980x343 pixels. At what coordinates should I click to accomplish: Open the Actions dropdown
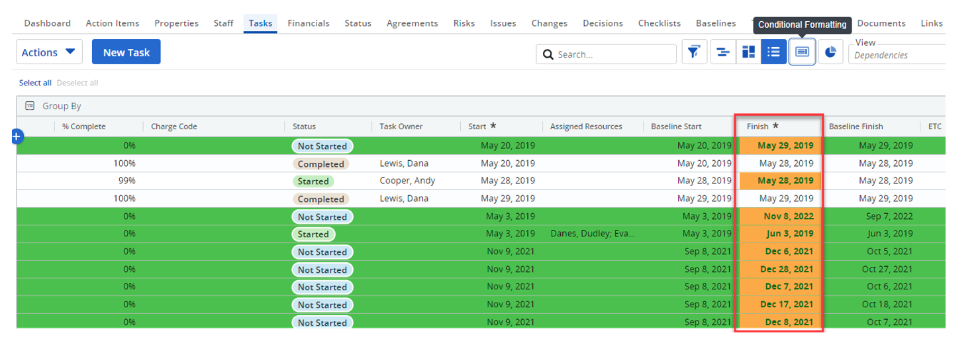(49, 52)
